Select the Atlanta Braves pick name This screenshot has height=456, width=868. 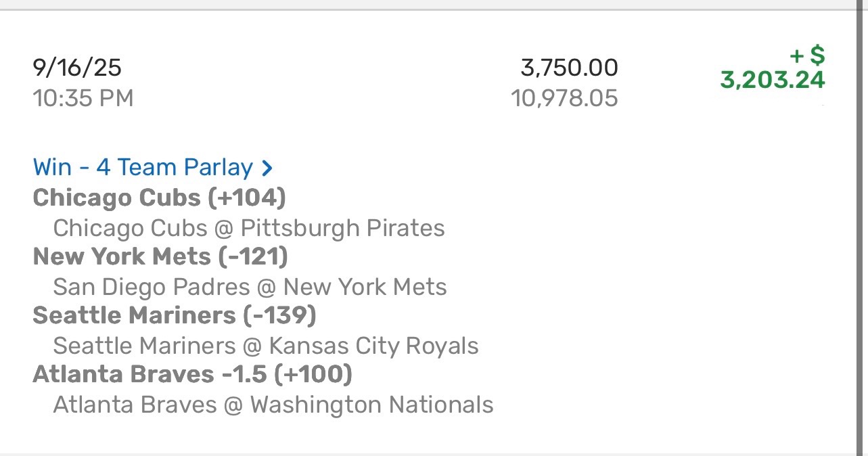122,374
